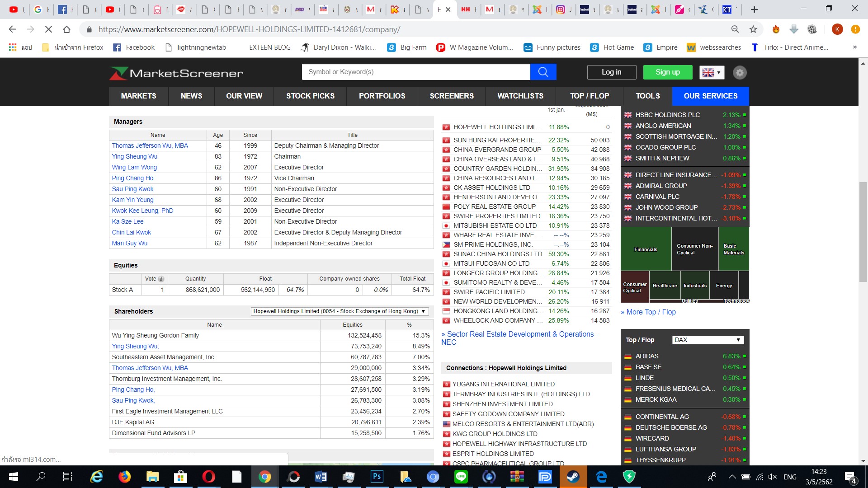The height and width of the screenshot is (488, 868).
Task: Click the green Sign up button
Action: 667,72
